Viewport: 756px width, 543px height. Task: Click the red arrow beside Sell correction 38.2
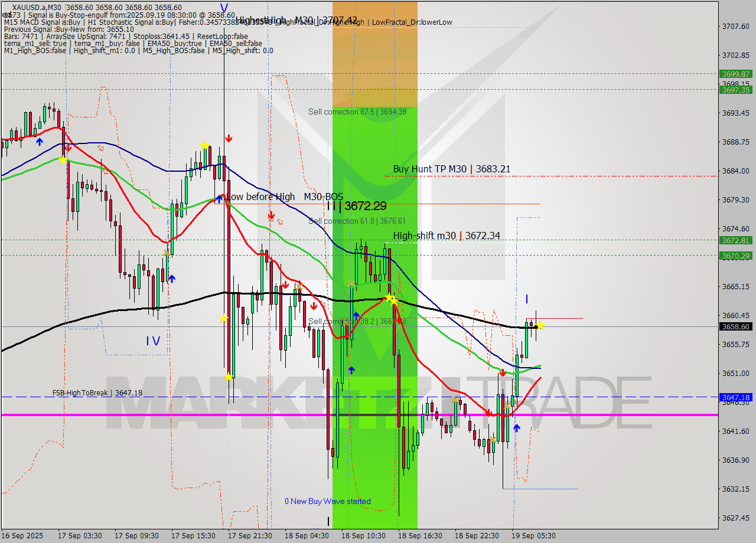(312, 307)
